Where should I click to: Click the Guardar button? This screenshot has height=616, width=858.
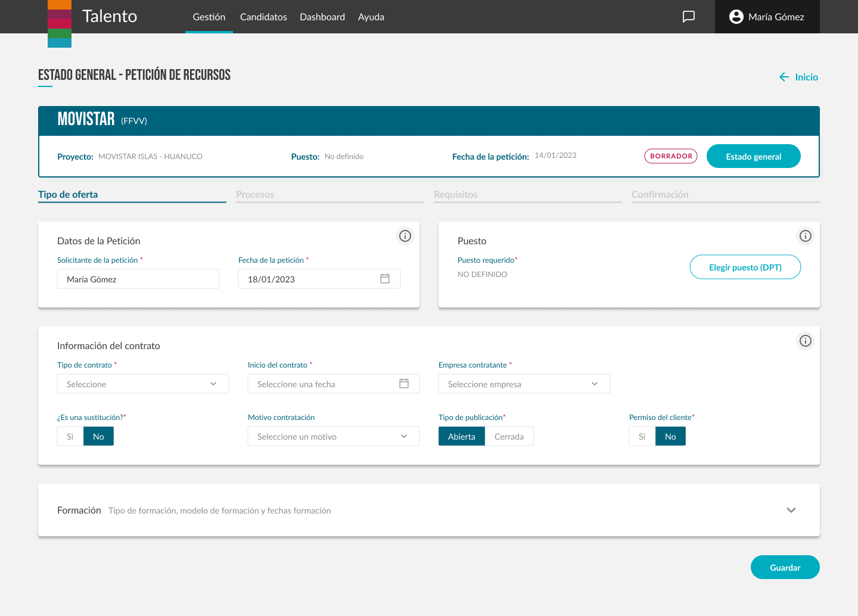pyautogui.click(x=785, y=568)
